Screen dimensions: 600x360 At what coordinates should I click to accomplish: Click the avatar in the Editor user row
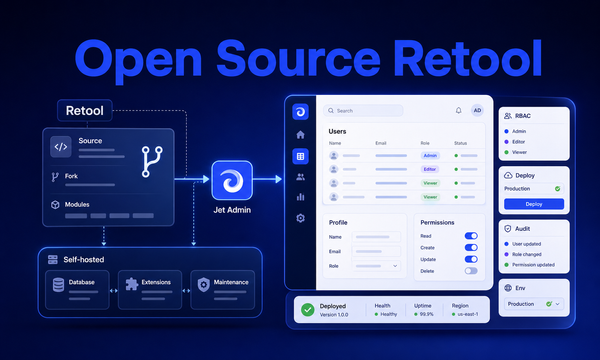tap(334, 169)
